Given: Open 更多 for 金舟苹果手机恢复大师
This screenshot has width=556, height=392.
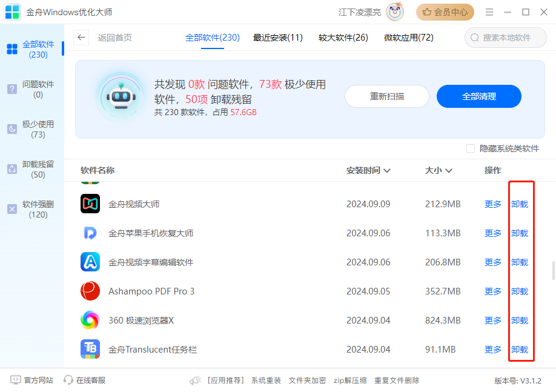Looking at the screenshot, I should point(493,233).
